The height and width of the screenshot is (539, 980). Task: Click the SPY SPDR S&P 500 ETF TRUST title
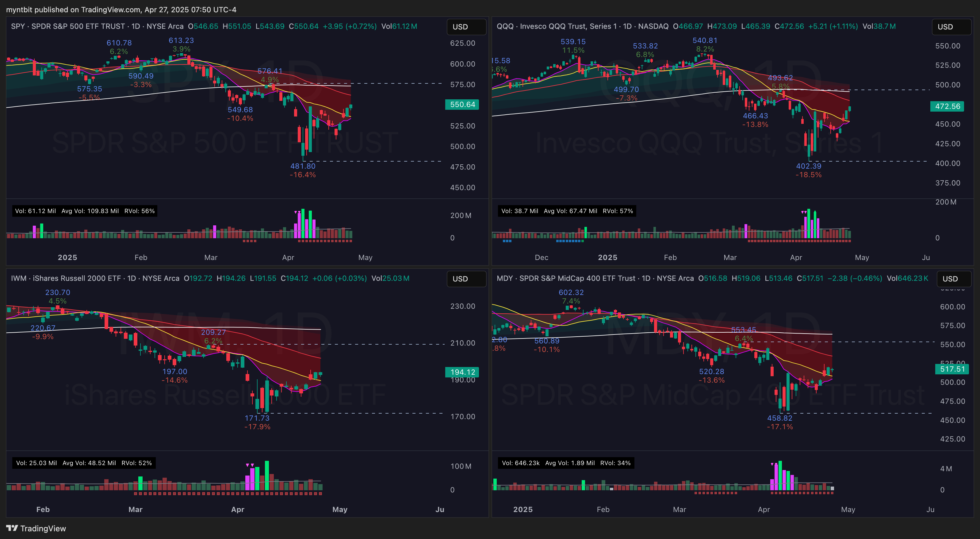97,26
